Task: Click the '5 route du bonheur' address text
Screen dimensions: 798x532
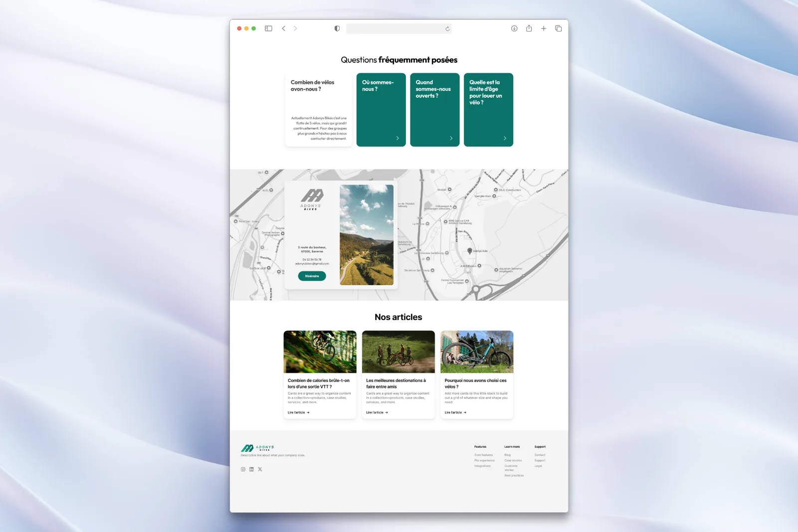Action: [x=312, y=249]
